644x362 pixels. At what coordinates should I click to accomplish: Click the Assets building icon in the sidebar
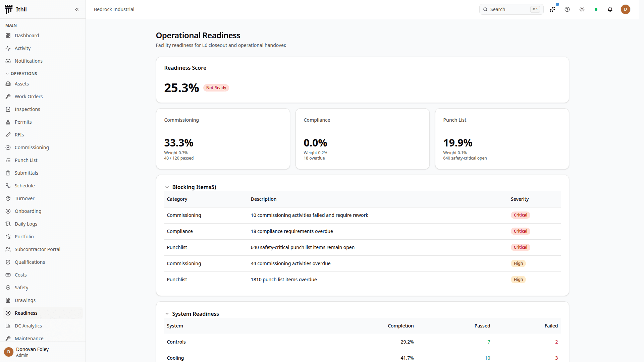(8, 84)
